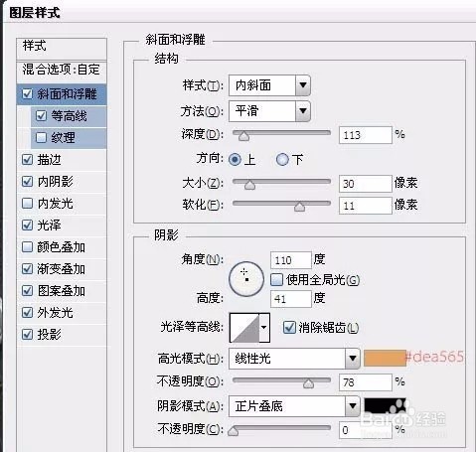
Task: Toggle the 渐变叠加 checkbox
Action: (27, 269)
